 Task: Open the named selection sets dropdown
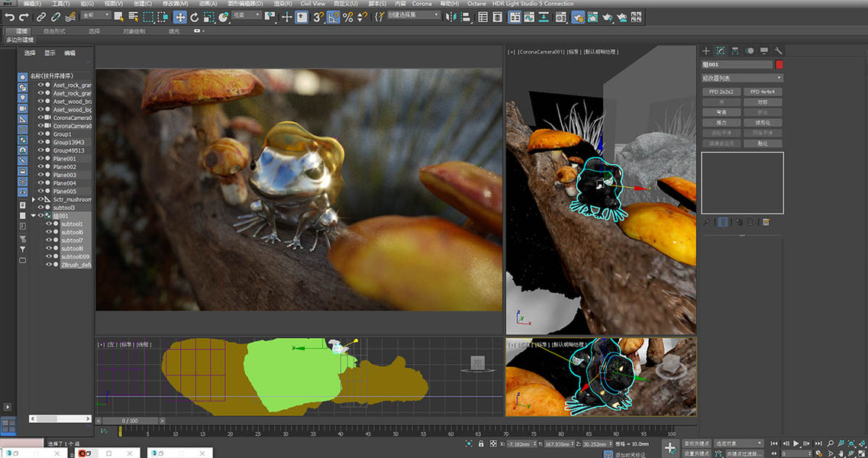click(414, 15)
